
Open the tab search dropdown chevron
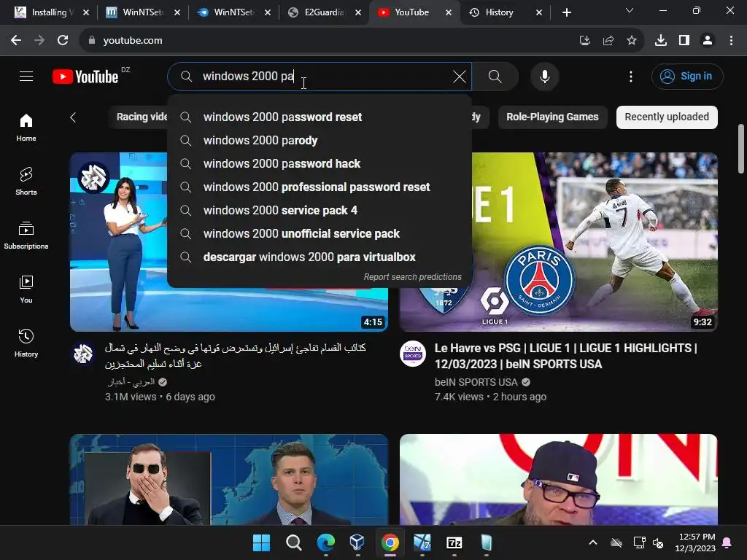tap(630, 10)
